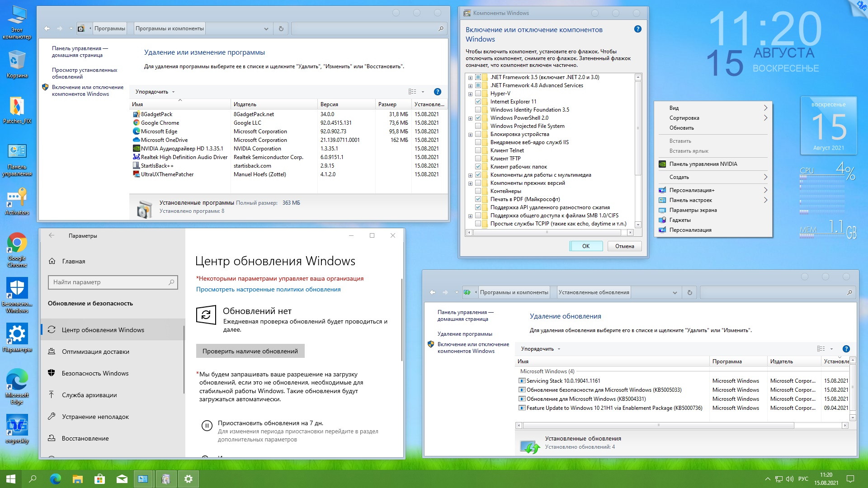Click the help icon in Windows Components dialog
Screen dimensions: 868x488
click(x=637, y=29)
